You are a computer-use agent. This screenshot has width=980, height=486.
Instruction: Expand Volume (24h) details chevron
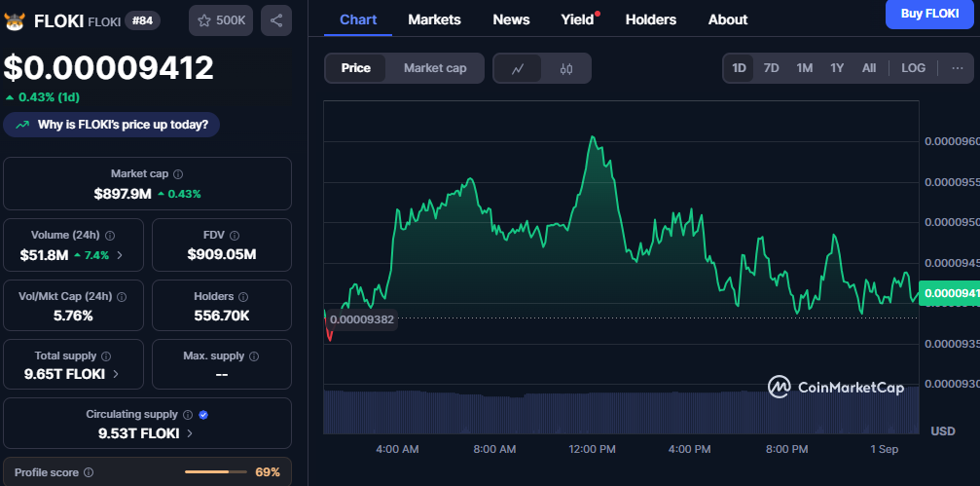(x=120, y=255)
